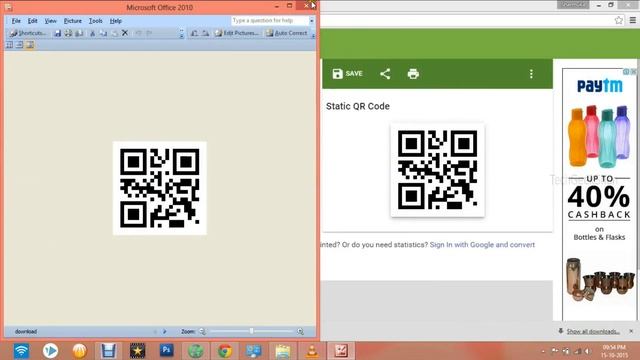Click the Print icon in Picture Manager toolbar
Screen dimensions: 640x360
tap(68, 33)
